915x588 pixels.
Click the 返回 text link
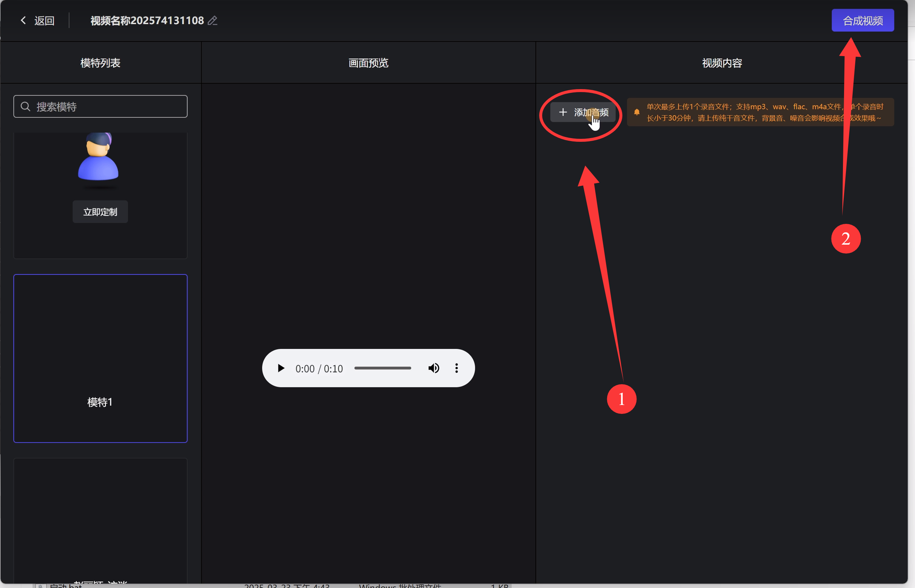[x=44, y=21]
